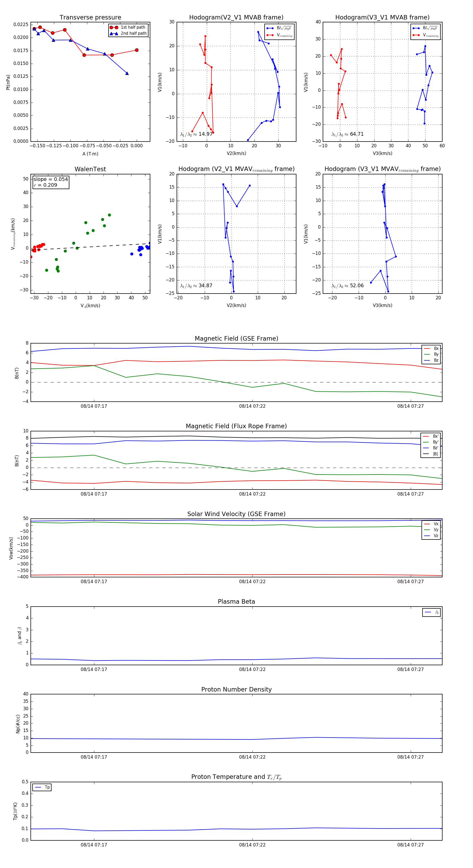Click 'Vy' legend entry in solar wind plot
473x868 pixels.
pyautogui.click(x=431, y=530)
